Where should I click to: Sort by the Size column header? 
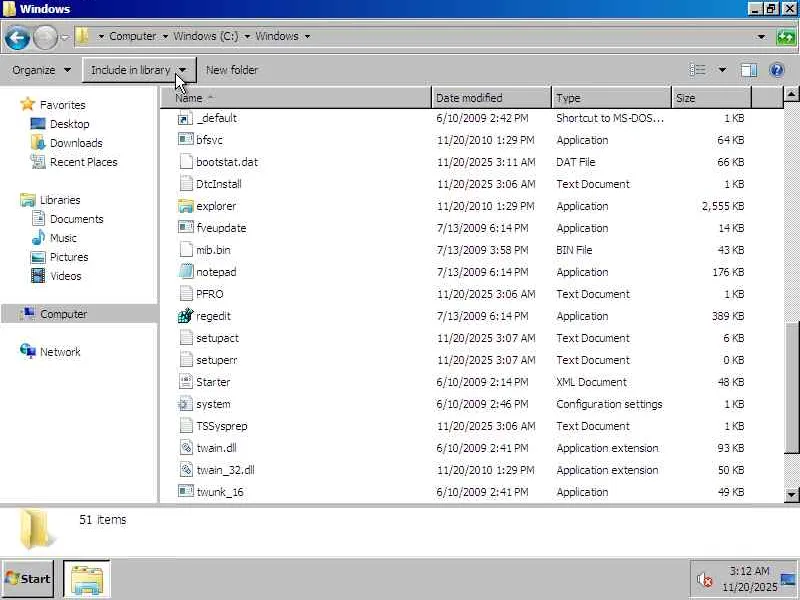pyautogui.click(x=711, y=97)
